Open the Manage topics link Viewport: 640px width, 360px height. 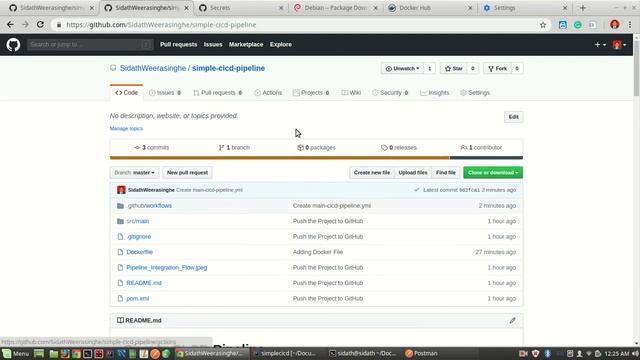[x=126, y=129]
